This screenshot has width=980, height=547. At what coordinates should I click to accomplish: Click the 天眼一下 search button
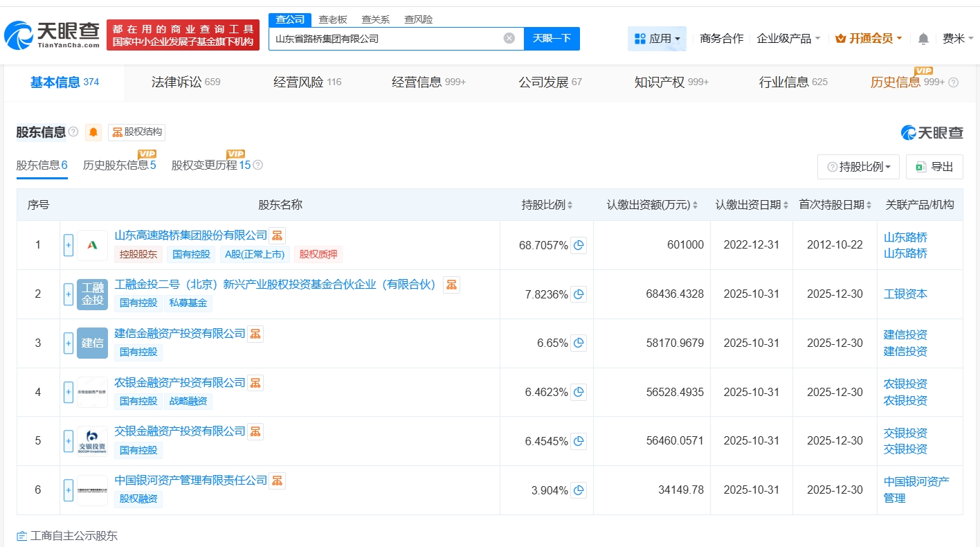pyautogui.click(x=552, y=39)
